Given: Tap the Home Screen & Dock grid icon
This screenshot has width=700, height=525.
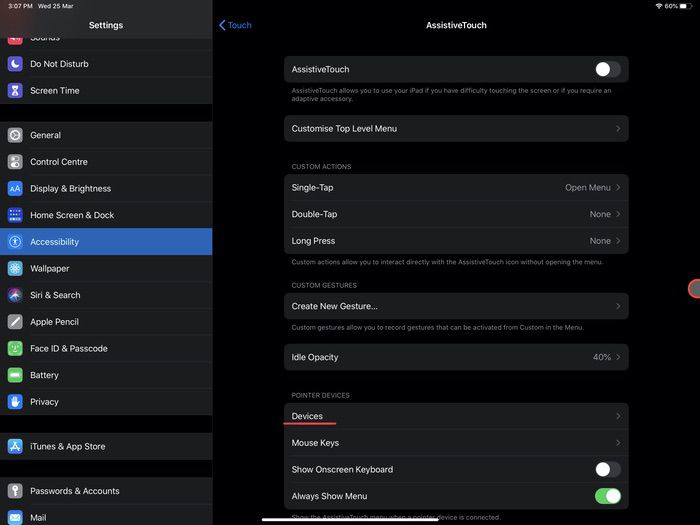Looking at the screenshot, I should 15,215.
